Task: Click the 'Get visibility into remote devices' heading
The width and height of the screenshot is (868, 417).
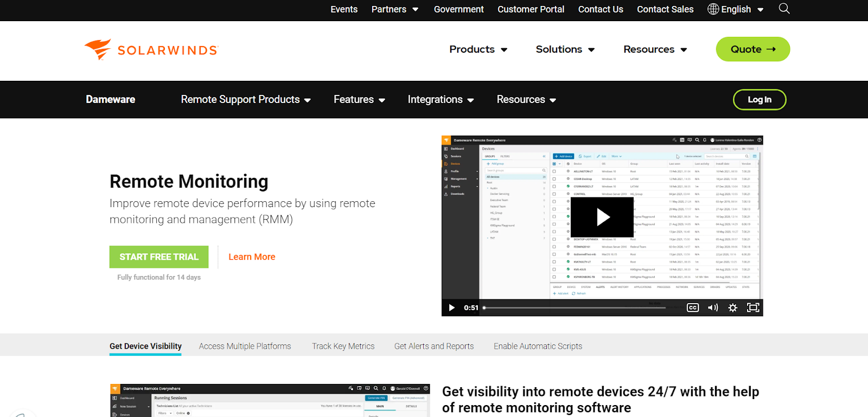Action: [601, 400]
